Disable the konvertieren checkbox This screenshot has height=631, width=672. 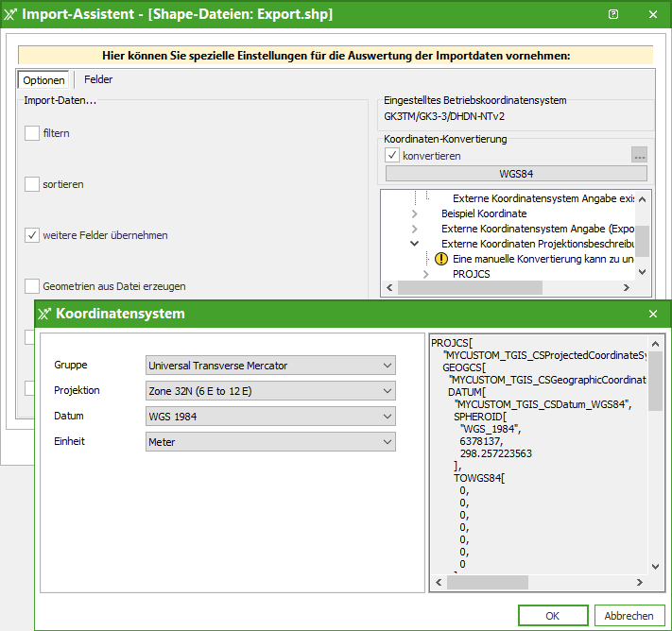tap(392, 155)
